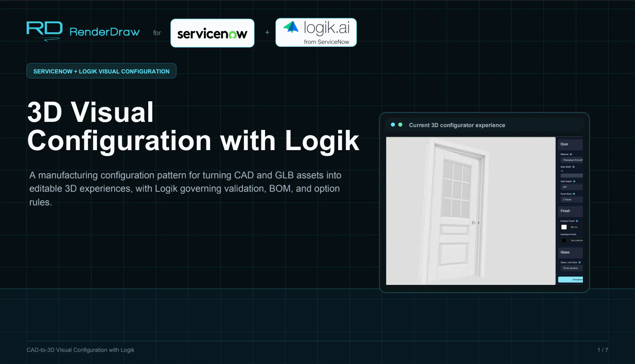Open the Glass / Lite Style dropdown showing Three Quarter
Screen dimensions: 635x364
[572, 268]
